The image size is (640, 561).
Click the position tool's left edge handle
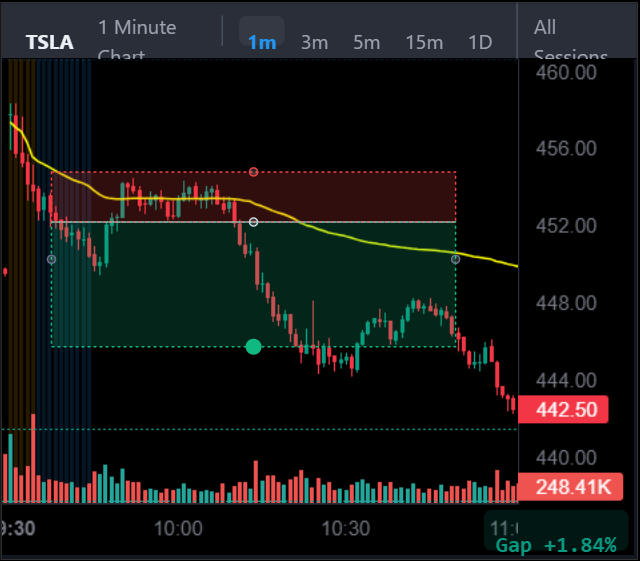[x=51, y=259]
